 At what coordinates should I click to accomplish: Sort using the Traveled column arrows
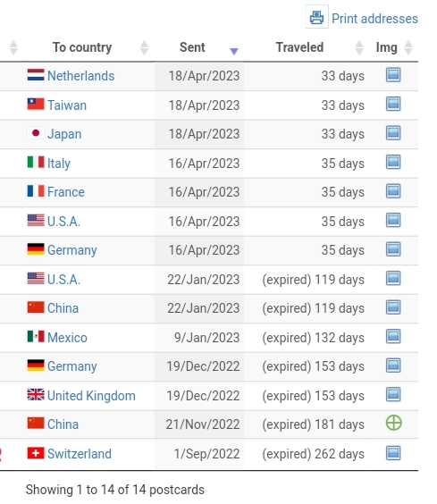pos(359,48)
